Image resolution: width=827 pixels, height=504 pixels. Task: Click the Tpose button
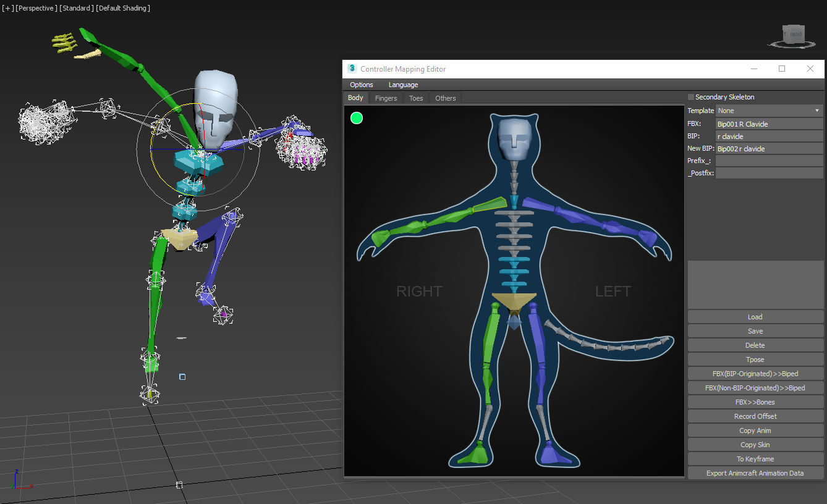point(755,359)
